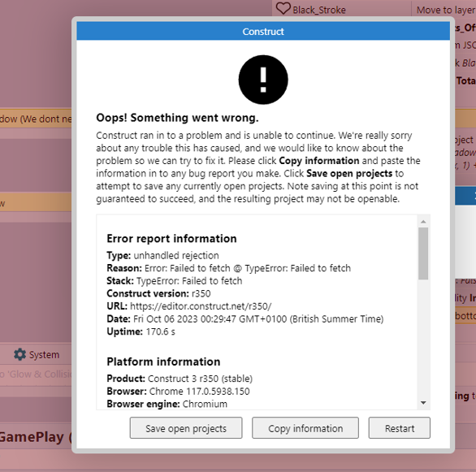Click the Black_Stroke object name in background
476x472 pixels.
319,10
